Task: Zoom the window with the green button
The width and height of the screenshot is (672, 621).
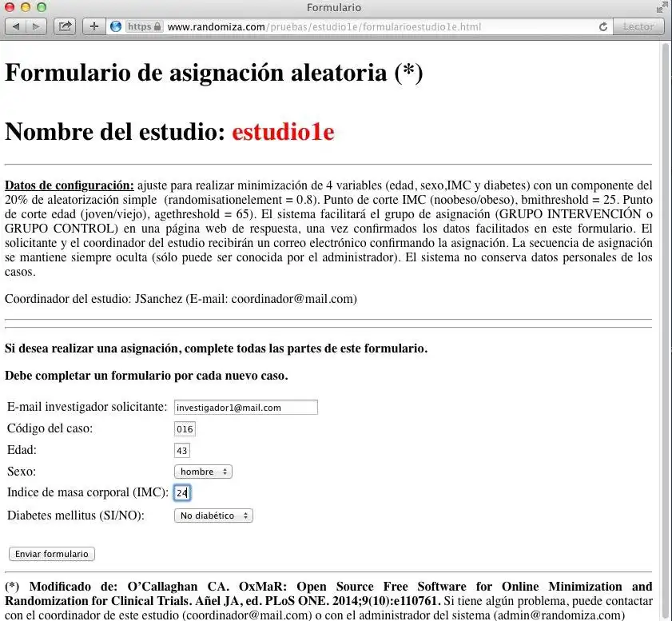Action: [41, 7]
